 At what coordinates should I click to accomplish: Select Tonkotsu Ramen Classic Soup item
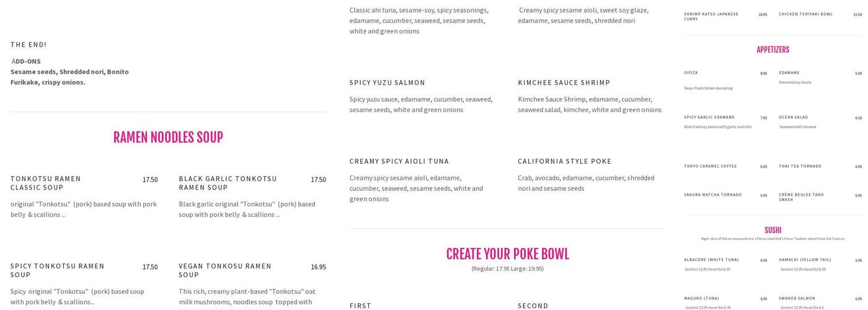(46, 183)
